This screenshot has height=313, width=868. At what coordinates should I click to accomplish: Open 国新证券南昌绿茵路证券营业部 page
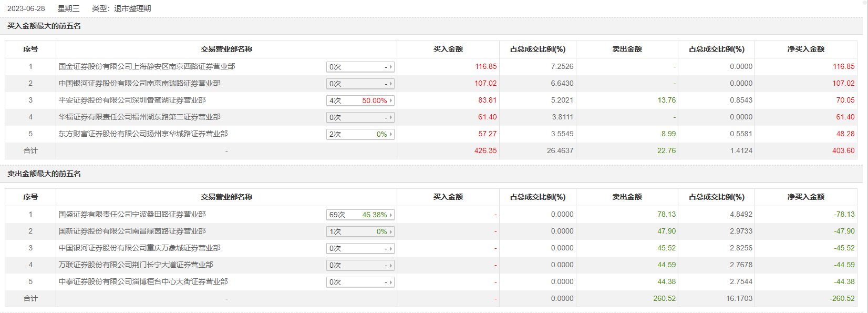[x=132, y=231]
